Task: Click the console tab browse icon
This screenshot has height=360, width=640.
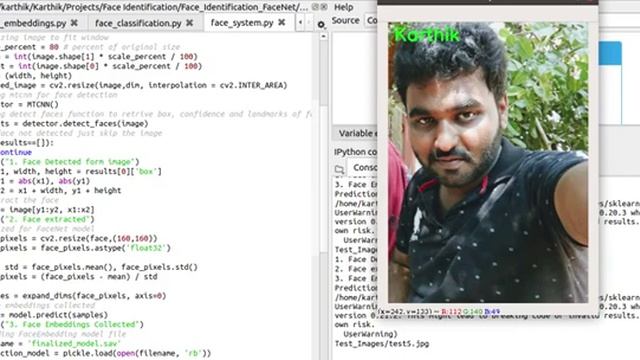Action: pos(339,169)
